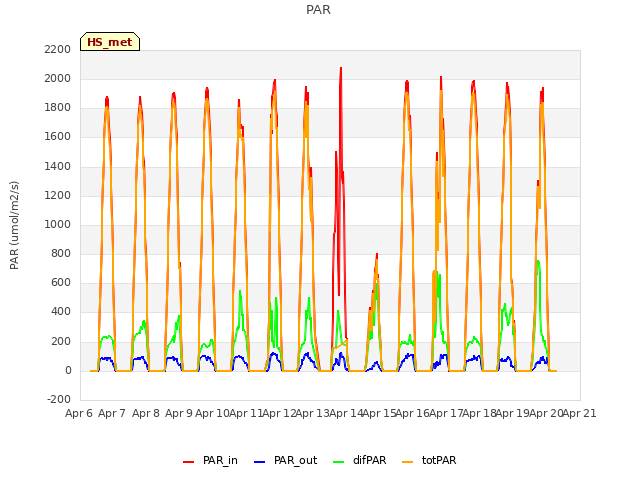The image size is (640, 480).
Task: Click the 1200 y-axis tick label
Action: (x=58, y=196)
